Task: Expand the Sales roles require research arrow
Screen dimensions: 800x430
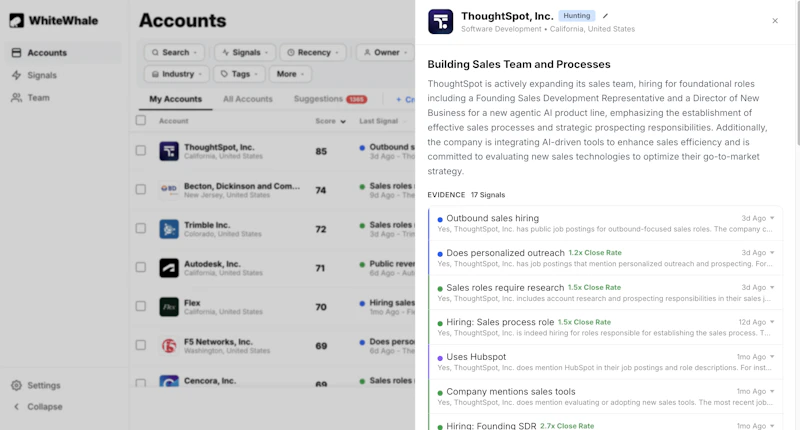Action: pyautogui.click(x=772, y=287)
